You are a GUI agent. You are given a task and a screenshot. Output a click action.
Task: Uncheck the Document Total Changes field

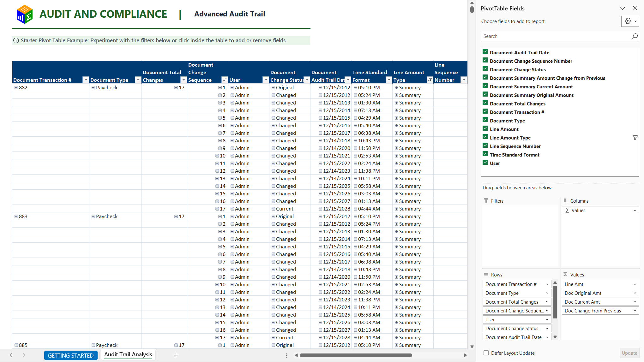point(485,103)
